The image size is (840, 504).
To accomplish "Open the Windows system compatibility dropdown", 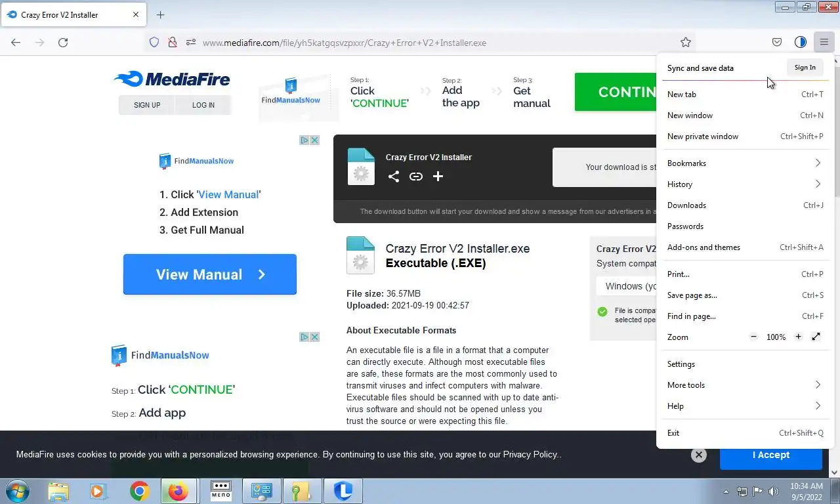I will pyautogui.click(x=626, y=286).
